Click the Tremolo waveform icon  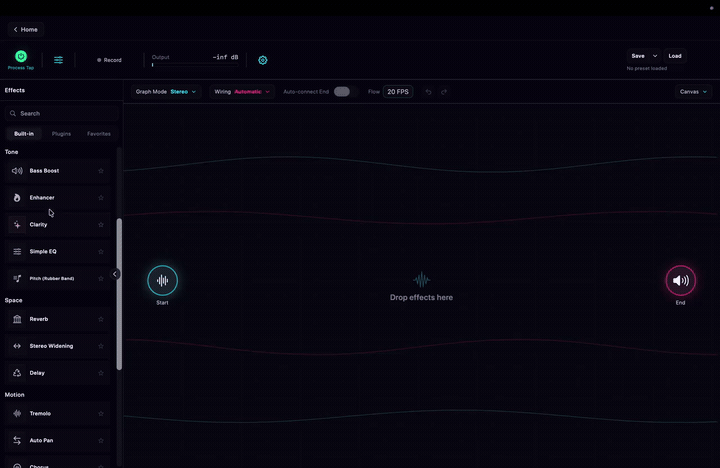coord(17,413)
